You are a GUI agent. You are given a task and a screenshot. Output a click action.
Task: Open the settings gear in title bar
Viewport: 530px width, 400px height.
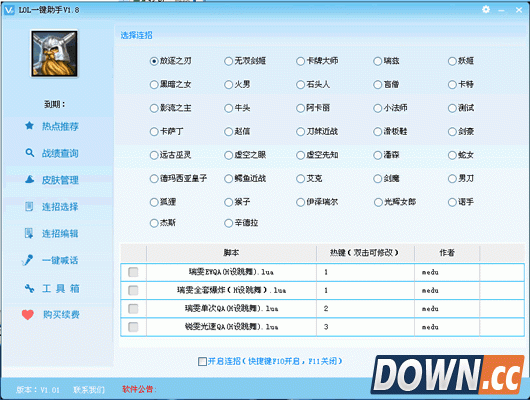486,9
